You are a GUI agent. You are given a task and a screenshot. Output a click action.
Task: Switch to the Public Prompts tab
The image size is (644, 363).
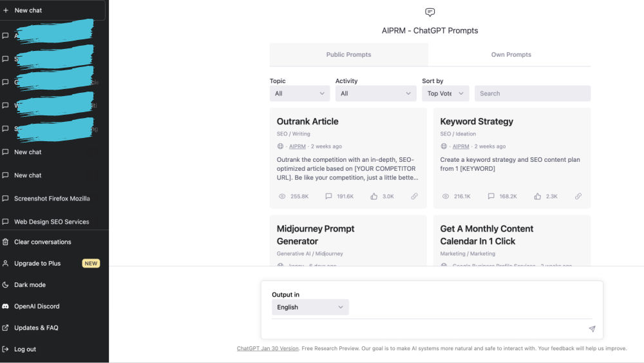coord(348,55)
